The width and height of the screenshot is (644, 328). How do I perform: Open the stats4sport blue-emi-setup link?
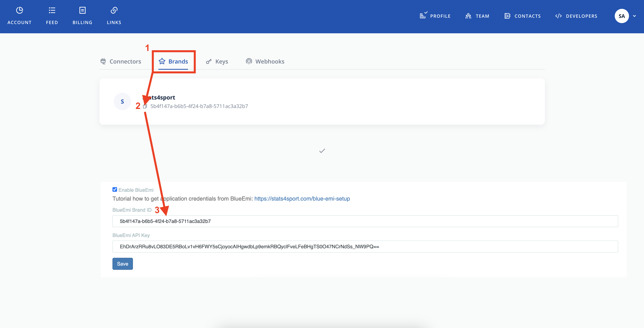[302, 198]
